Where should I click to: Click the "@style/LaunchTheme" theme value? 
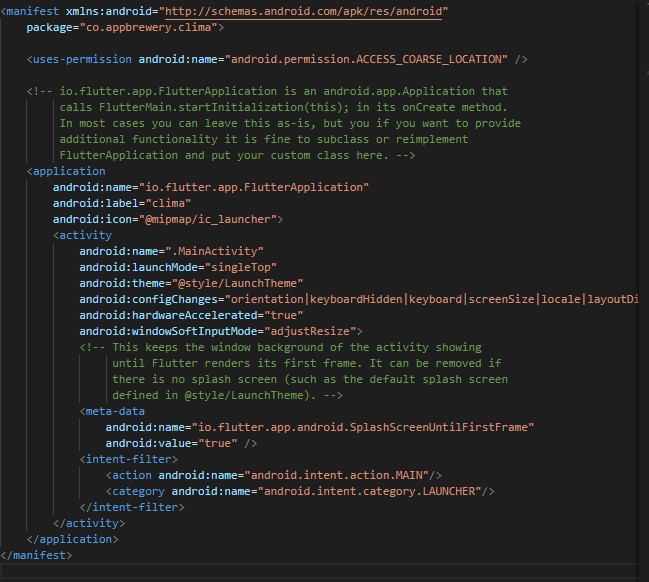pos(237,283)
